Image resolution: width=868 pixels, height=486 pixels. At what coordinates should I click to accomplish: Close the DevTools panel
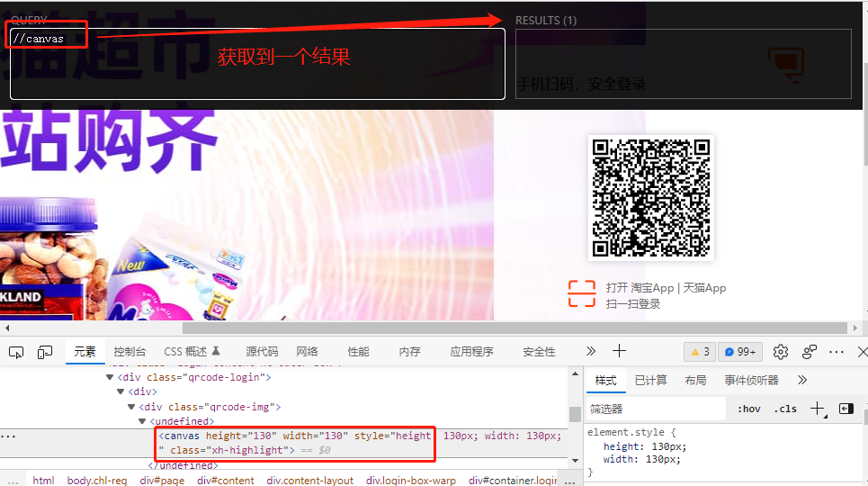pos(862,352)
